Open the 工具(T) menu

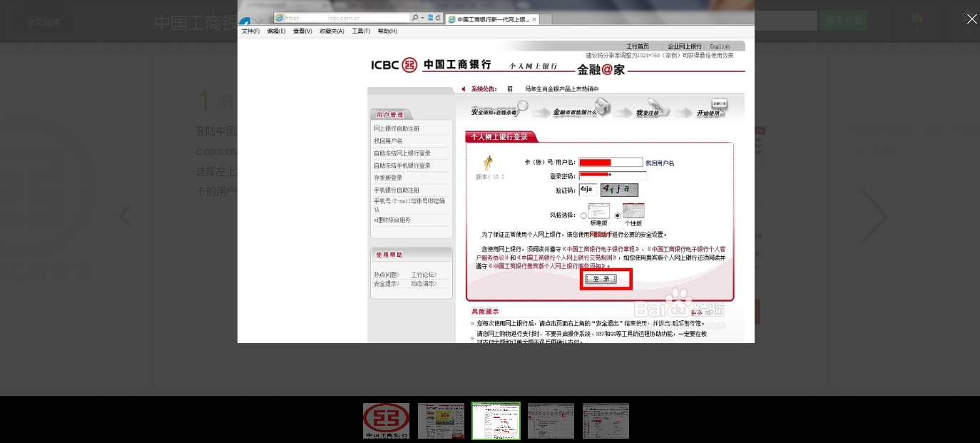pos(361,31)
